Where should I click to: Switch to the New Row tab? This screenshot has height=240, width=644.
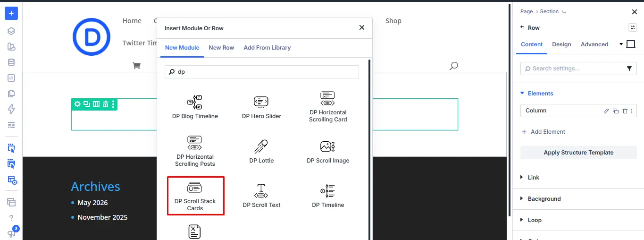[221, 48]
